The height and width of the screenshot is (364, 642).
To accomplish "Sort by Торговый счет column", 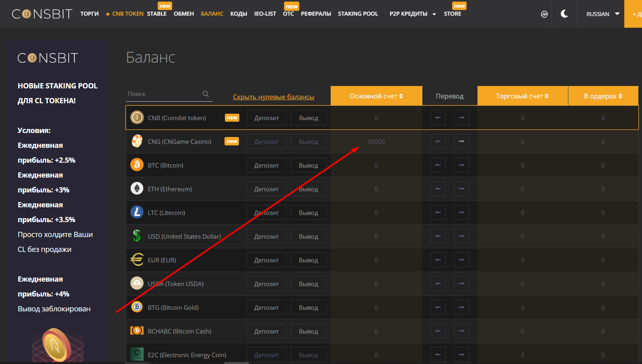I will tap(522, 96).
